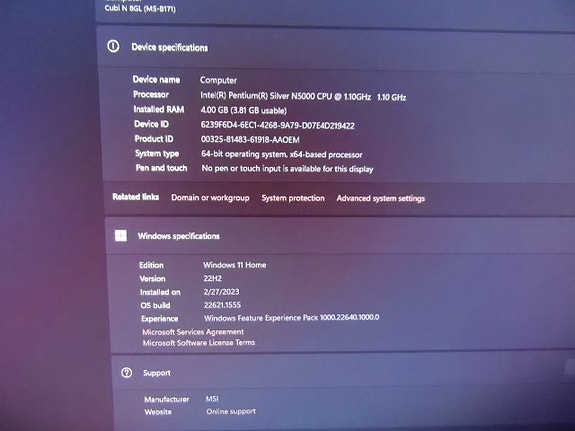Click the Windows 11 Home edition value
The height and width of the screenshot is (431, 575).
coord(235,265)
